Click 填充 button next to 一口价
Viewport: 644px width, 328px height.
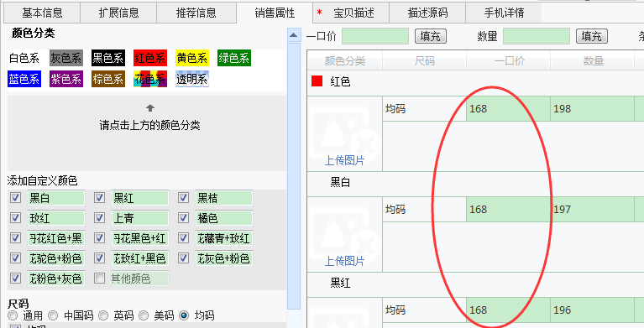431,36
